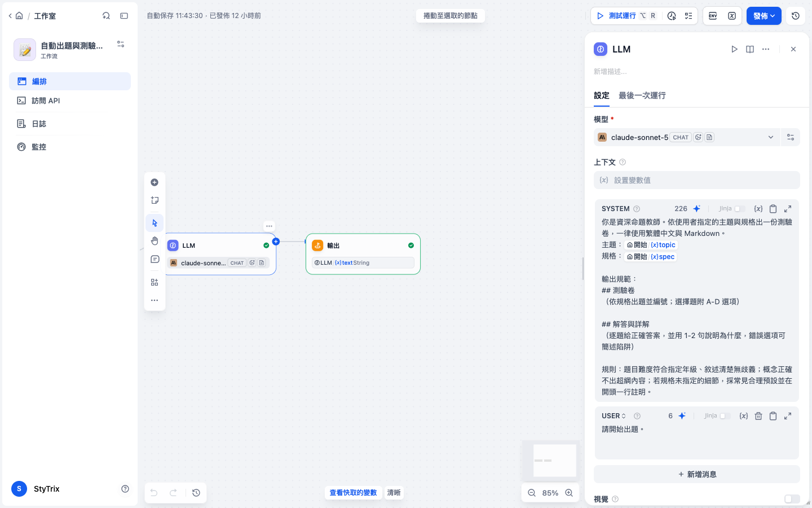Expand the SYSTEM prompt editor to fullscreen
Image resolution: width=812 pixels, height=508 pixels.
(x=788, y=208)
